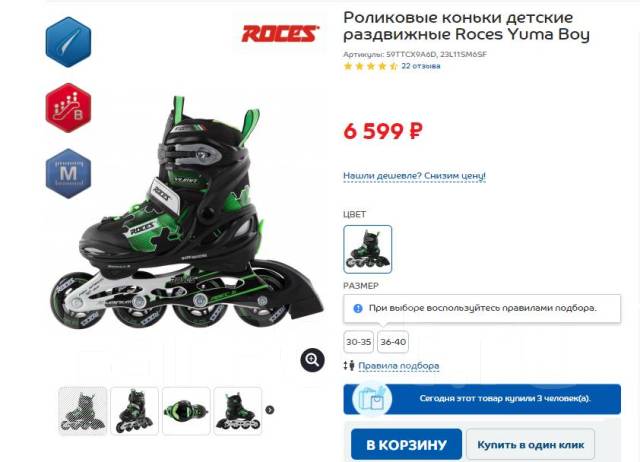This screenshot has height=462, width=640.
Task: Click the star rating row
Action: 370,66
